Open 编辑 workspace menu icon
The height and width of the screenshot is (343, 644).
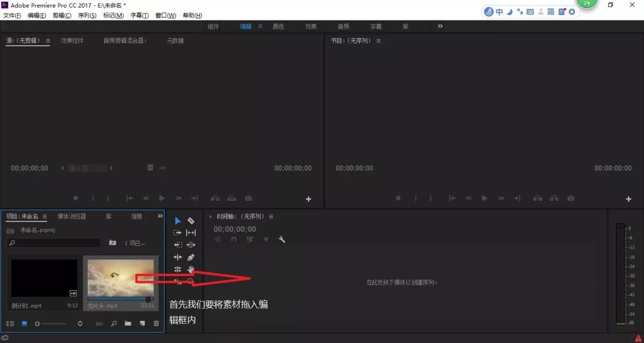(x=260, y=26)
